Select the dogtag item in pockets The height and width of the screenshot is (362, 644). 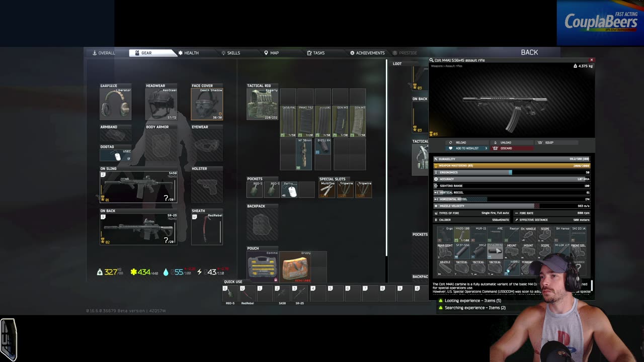coord(289,190)
